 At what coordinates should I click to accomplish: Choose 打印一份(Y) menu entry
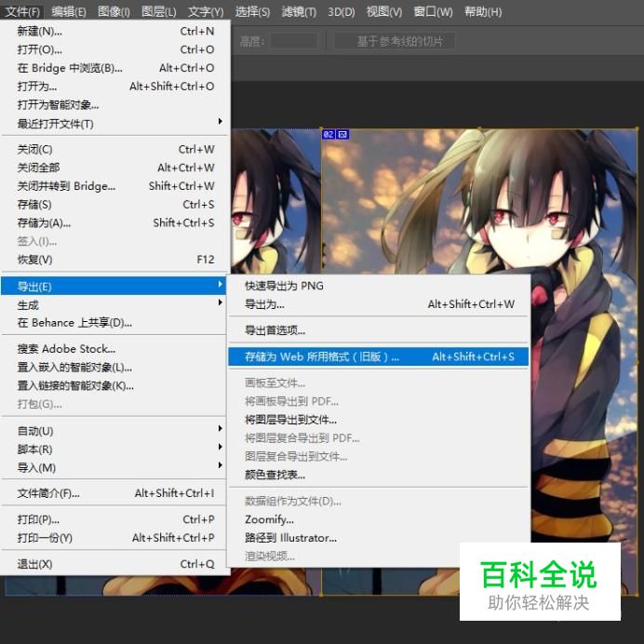[x=115, y=538]
